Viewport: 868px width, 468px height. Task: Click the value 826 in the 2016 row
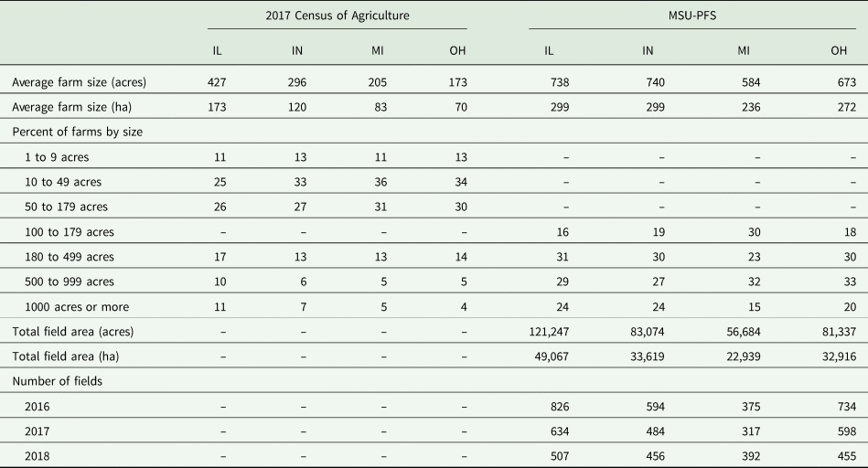click(x=560, y=407)
